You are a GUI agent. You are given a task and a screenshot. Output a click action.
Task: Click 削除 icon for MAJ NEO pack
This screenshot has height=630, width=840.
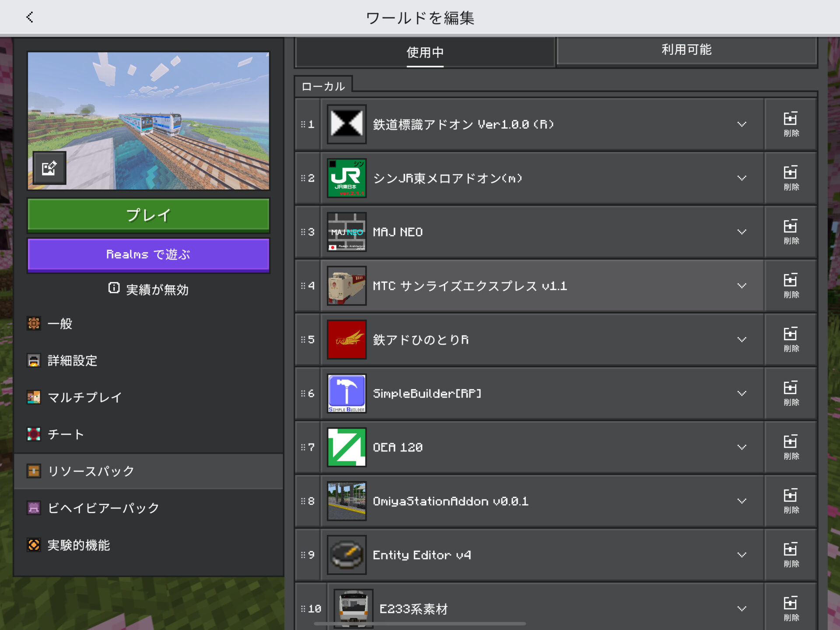(791, 232)
